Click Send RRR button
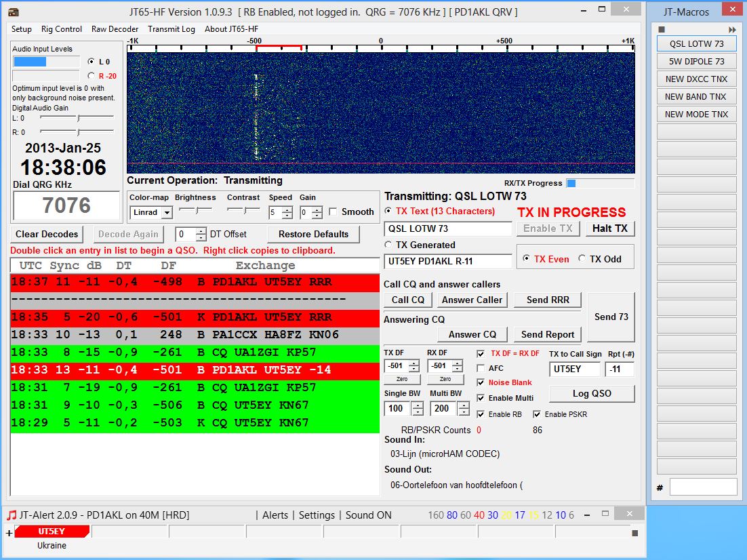Viewport: 747px width, 560px height. [548, 300]
